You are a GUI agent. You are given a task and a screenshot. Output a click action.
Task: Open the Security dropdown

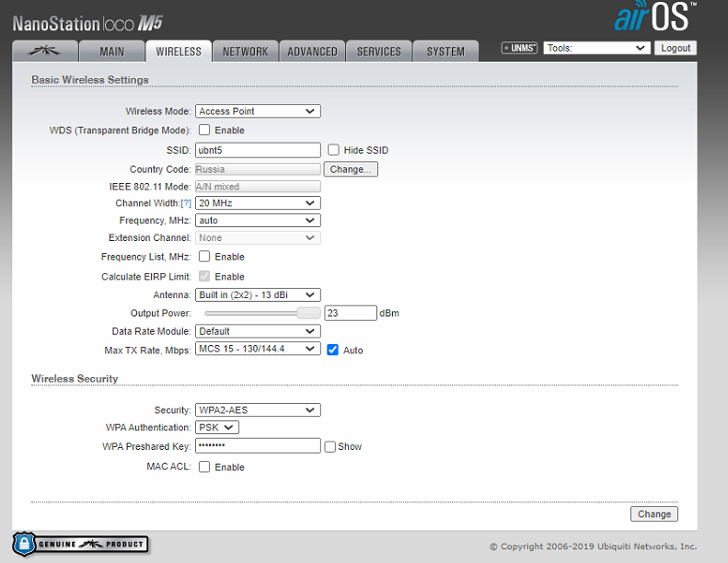(x=258, y=410)
